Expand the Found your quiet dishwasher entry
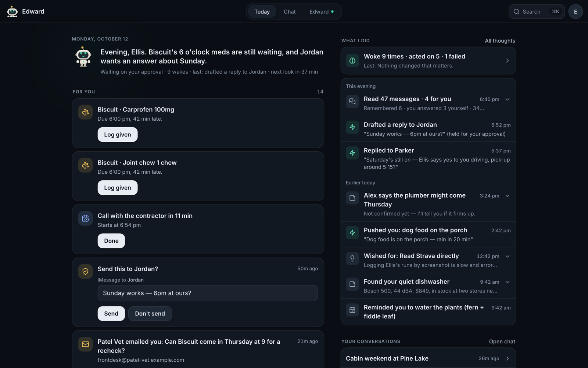The width and height of the screenshot is (588, 368). tap(508, 282)
